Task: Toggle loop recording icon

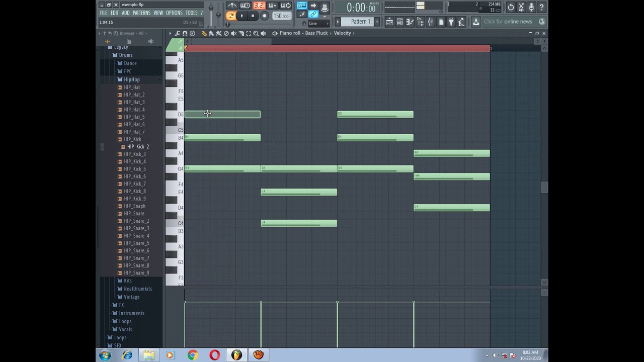Action: click(x=285, y=6)
